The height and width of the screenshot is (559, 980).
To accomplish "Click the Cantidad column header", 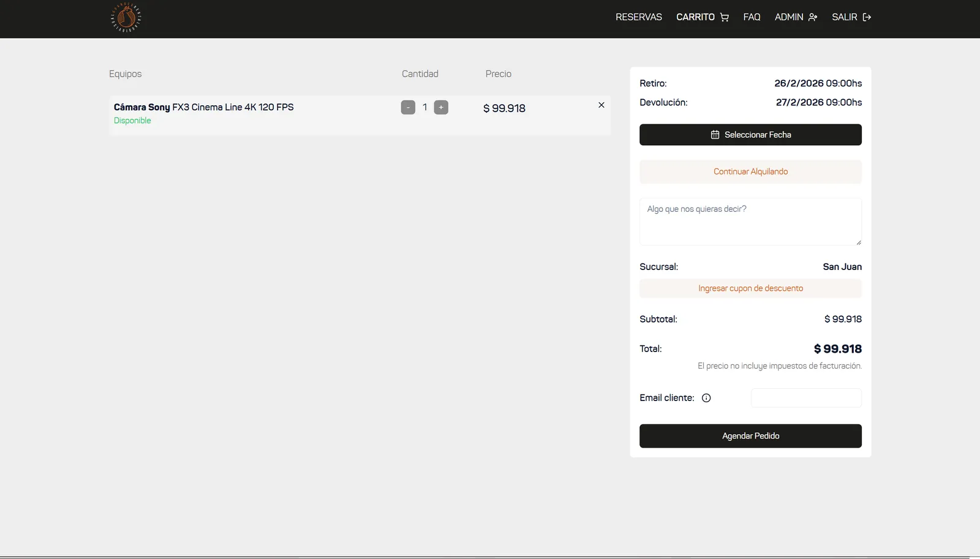I will pyautogui.click(x=420, y=73).
